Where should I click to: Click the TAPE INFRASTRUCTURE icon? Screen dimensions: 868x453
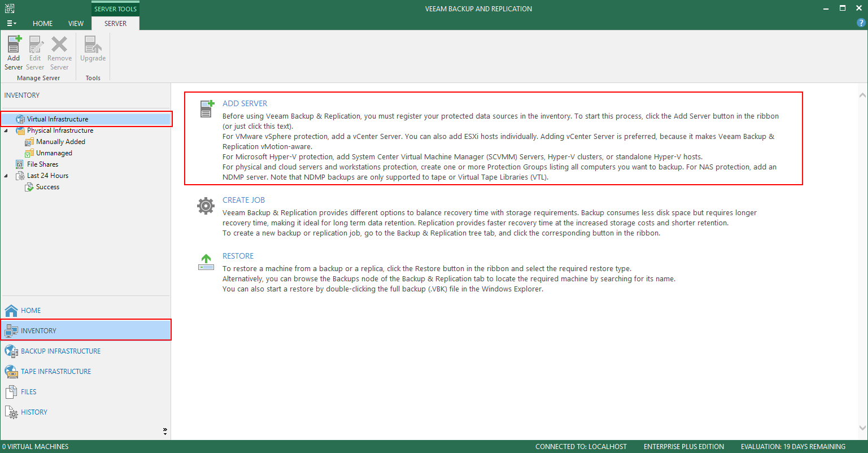point(11,371)
